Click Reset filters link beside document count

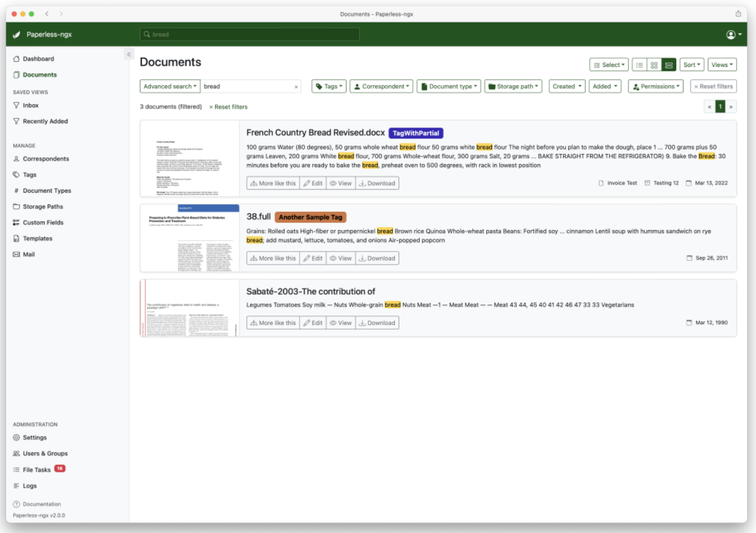click(x=228, y=106)
